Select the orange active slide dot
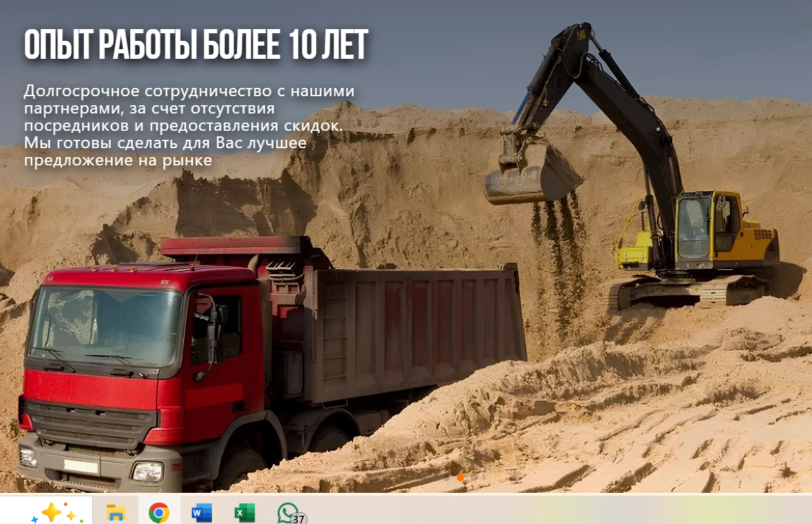The height and width of the screenshot is (524, 812). 460,478
